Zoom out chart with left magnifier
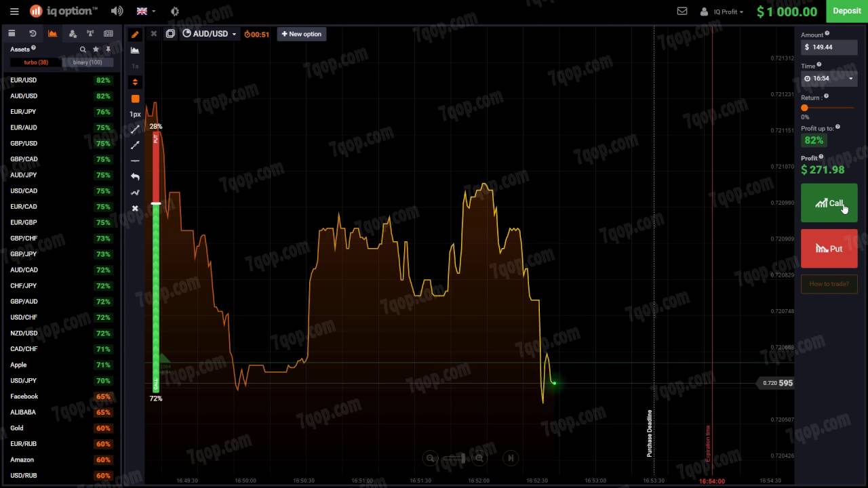 coord(430,458)
